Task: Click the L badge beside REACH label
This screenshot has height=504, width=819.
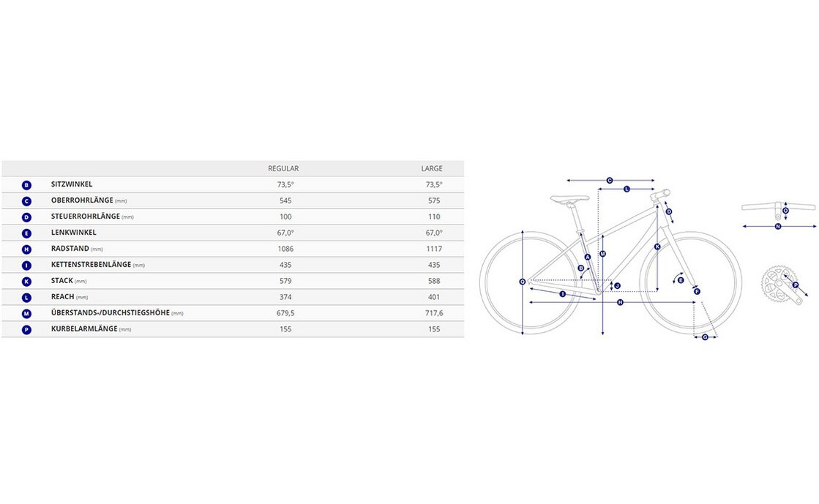Action: point(27,298)
